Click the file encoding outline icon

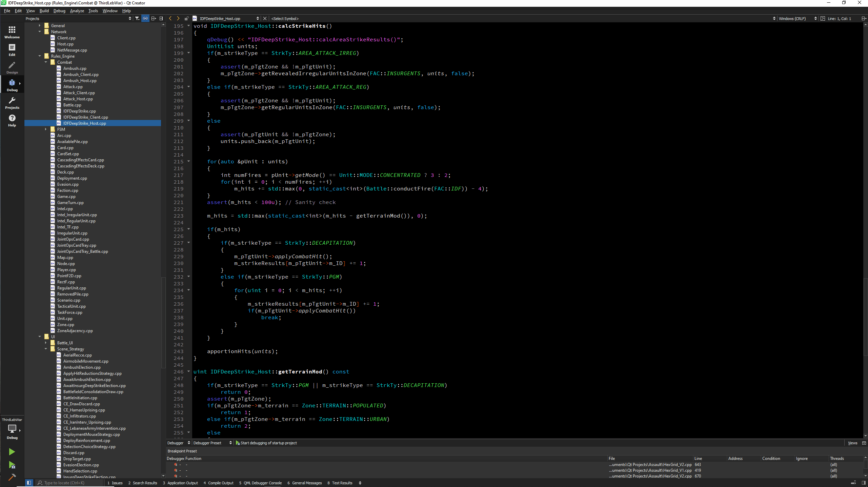[x=823, y=19]
